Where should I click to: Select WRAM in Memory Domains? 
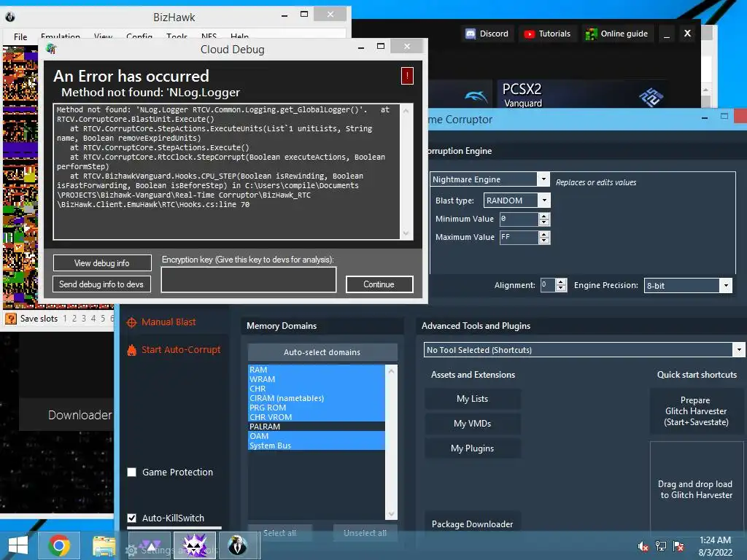click(317, 379)
